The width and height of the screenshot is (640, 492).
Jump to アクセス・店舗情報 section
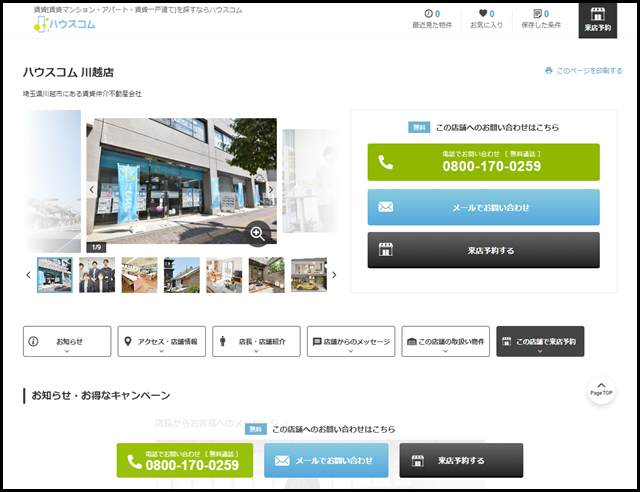[x=162, y=341]
